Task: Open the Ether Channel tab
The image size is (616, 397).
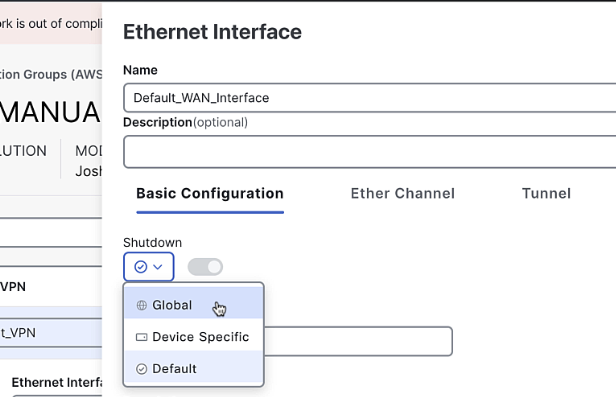Action: (x=403, y=194)
